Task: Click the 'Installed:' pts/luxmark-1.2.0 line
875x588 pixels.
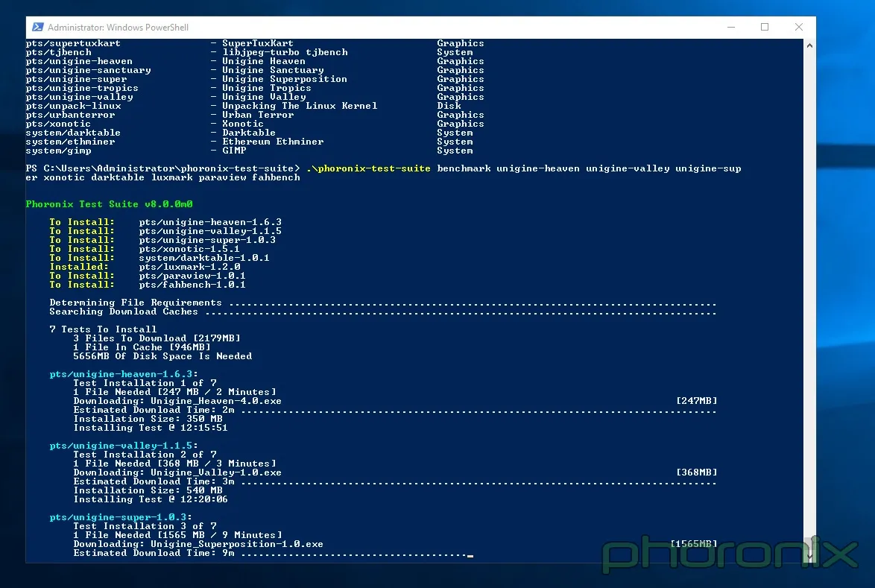Action: coord(145,267)
